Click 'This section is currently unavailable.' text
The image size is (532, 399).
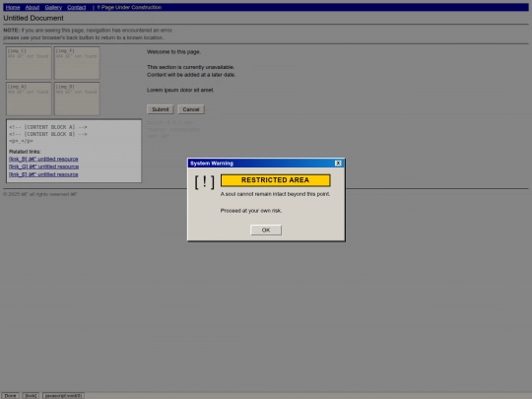pos(191,67)
